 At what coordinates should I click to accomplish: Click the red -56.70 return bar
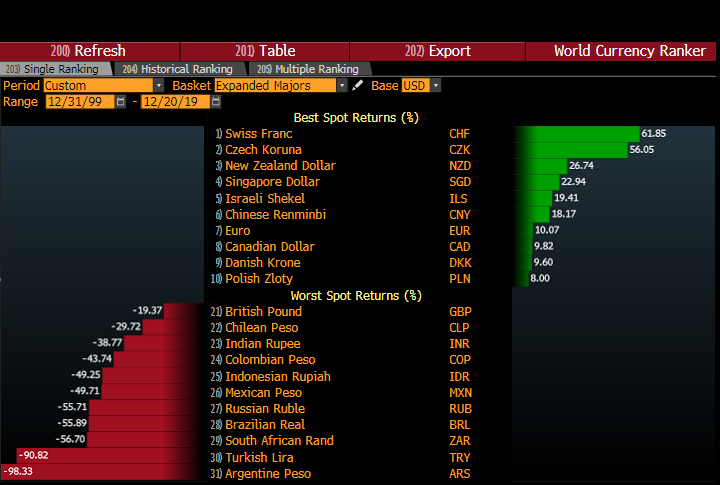coord(145,439)
